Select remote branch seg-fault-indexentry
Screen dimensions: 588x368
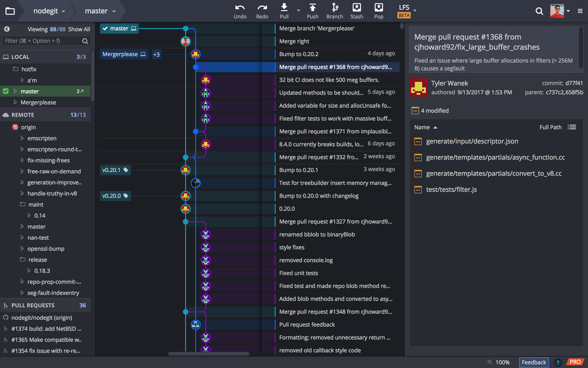[x=53, y=293]
